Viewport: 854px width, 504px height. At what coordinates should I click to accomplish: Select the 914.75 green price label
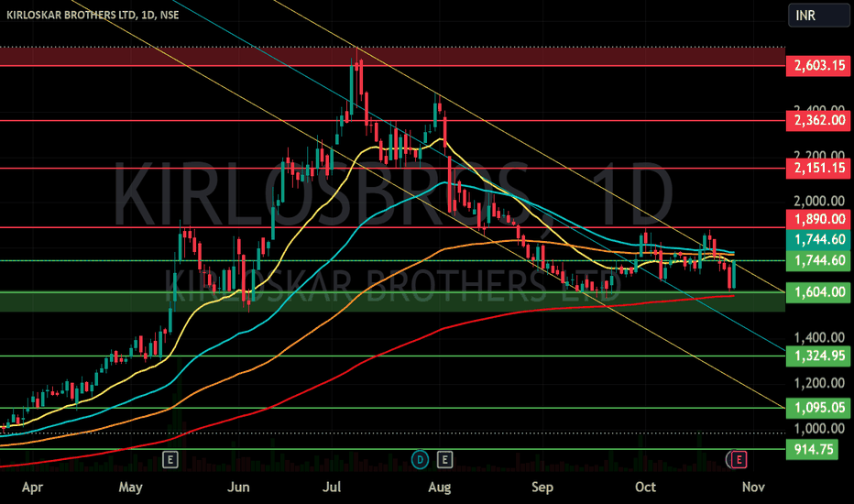tap(812, 449)
